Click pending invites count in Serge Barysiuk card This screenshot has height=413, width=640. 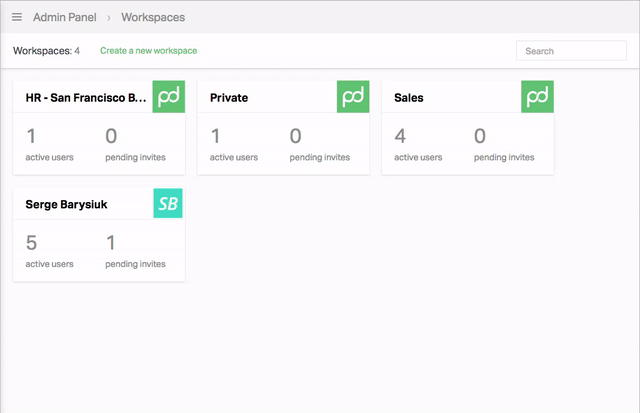pos(111,243)
